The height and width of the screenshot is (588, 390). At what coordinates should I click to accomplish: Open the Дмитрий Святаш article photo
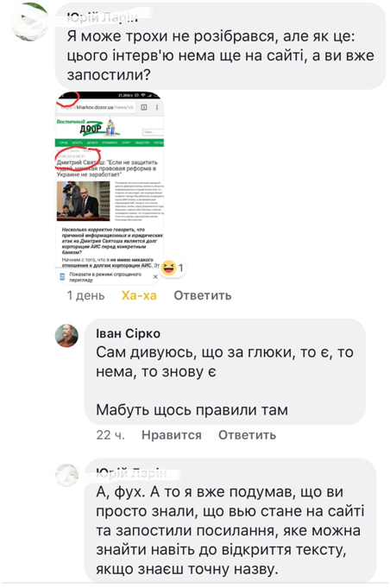pos(83,201)
